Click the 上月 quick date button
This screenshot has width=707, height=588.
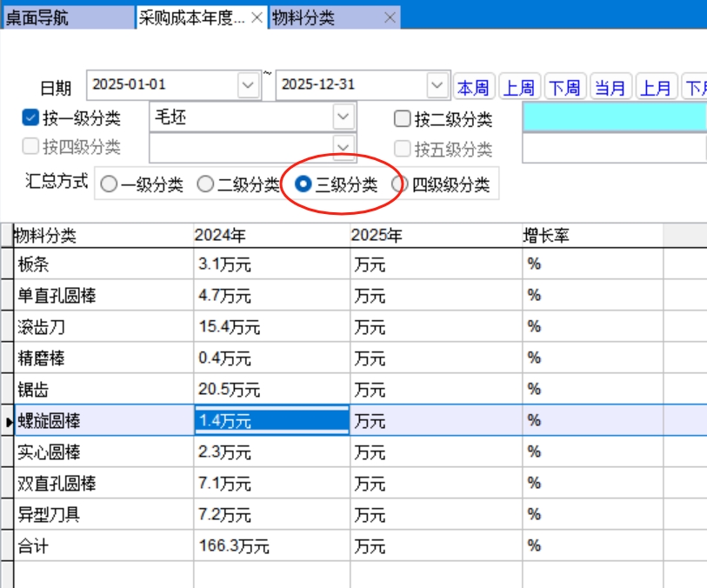click(656, 87)
